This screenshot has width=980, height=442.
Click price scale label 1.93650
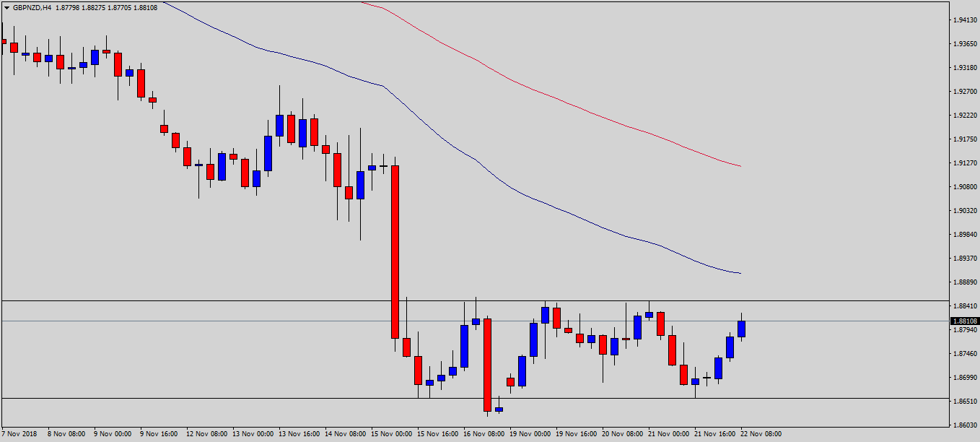pos(965,44)
